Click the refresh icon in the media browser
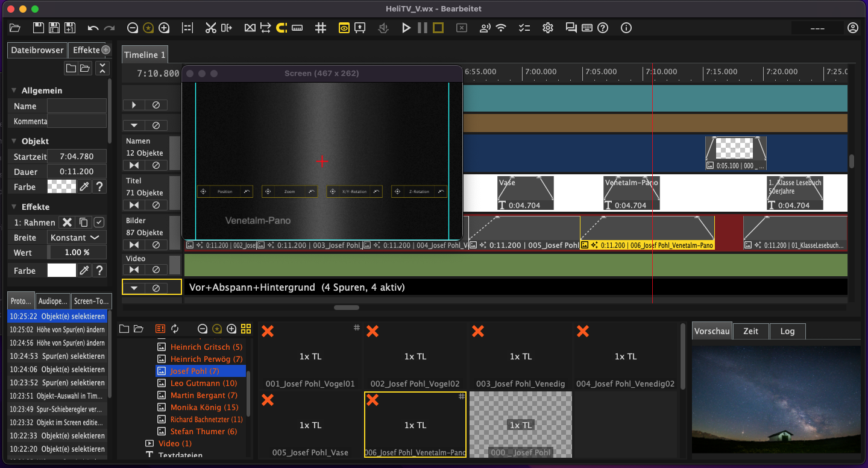The width and height of the screenshot is (868, 468). (175, 329)
